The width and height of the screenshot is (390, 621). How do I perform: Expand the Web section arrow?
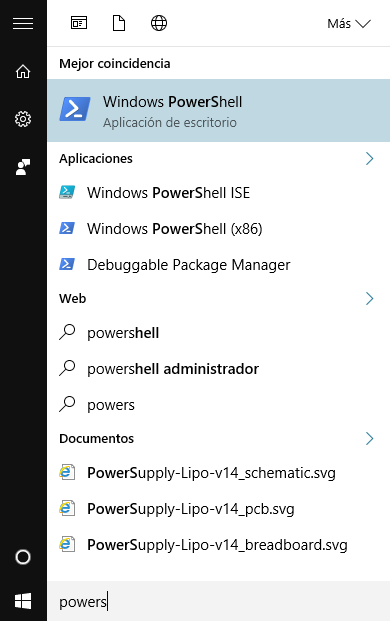click(369, 299)
